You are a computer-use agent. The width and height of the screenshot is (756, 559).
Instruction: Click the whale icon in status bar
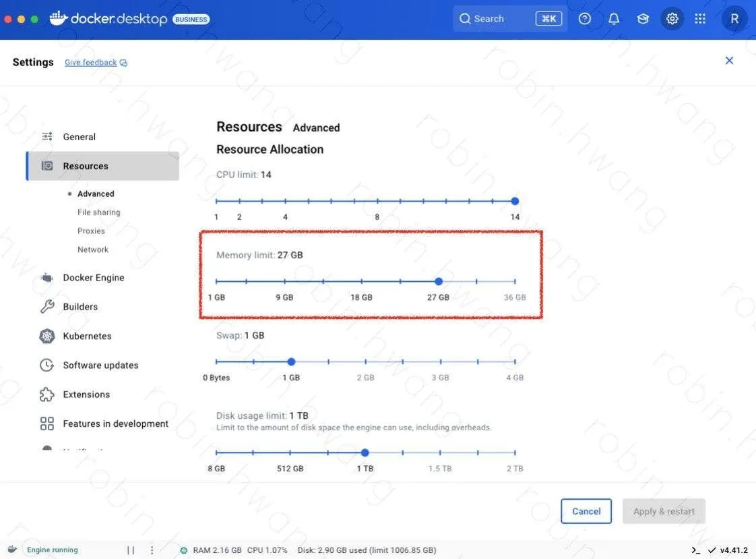[12, 550]
